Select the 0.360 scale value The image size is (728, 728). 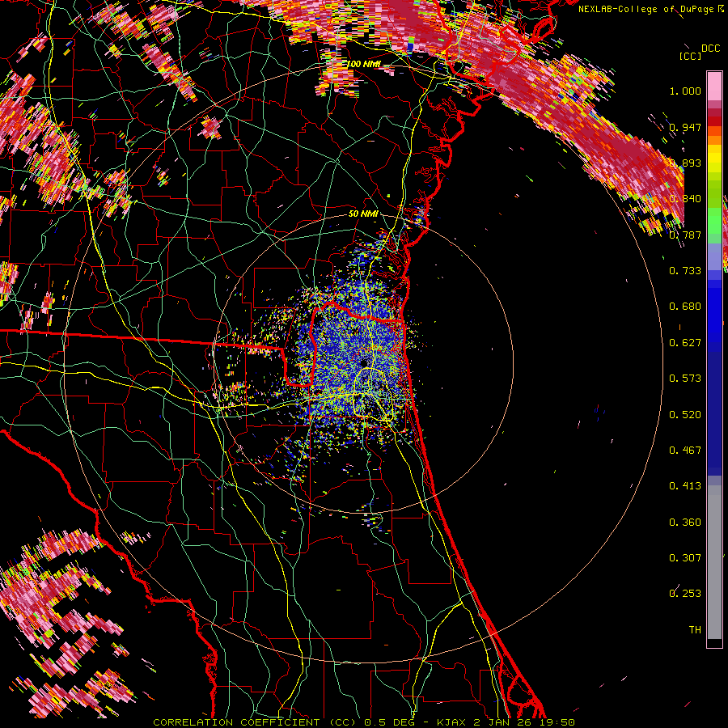point(685,523)
